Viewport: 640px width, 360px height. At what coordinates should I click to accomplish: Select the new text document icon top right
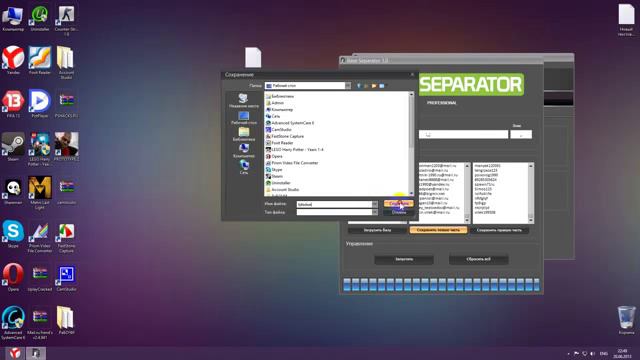(x=626, y=20)
